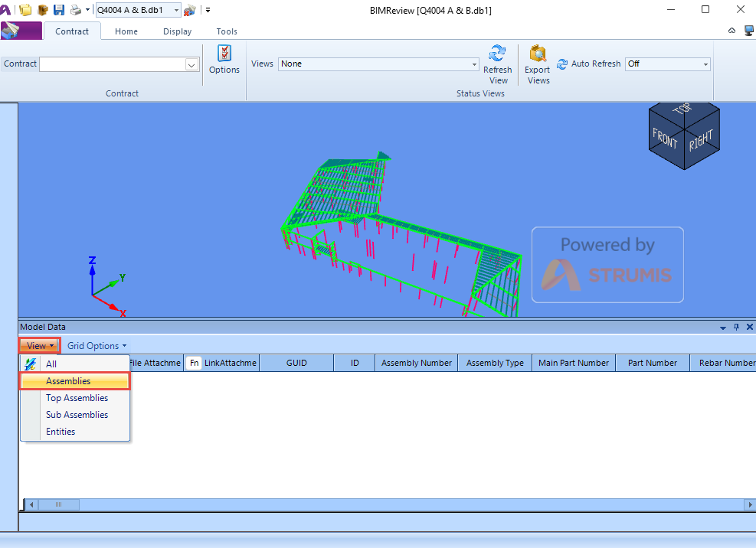The width and height of the screenshot is (756, 548).
Task: Switch to the Display ribbon tab
Action: point(177,31)
